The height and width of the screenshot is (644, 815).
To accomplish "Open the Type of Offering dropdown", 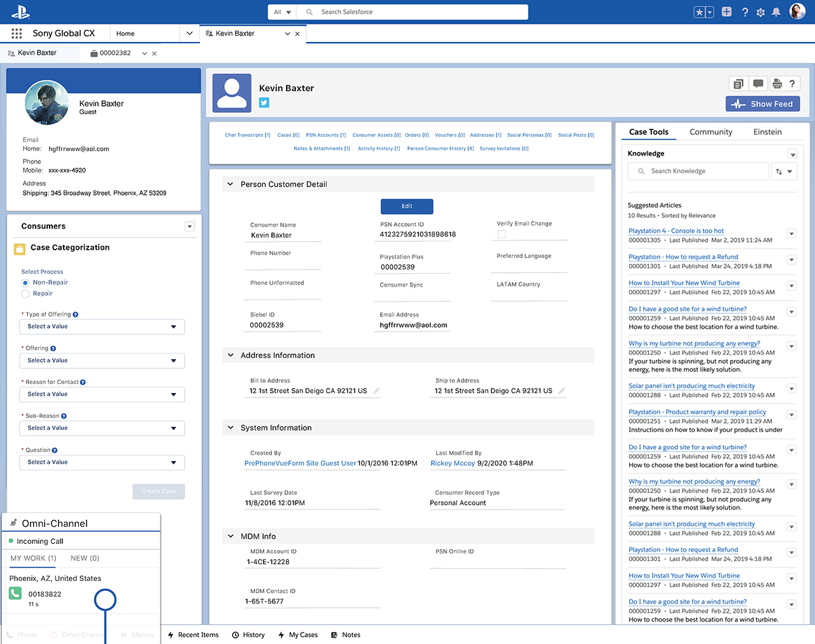I will [102, 327].
